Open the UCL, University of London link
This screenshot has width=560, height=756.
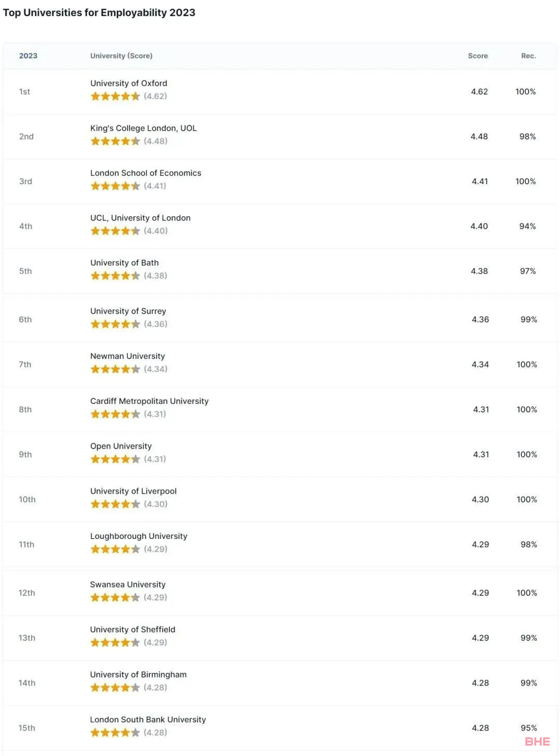(141, 218)
